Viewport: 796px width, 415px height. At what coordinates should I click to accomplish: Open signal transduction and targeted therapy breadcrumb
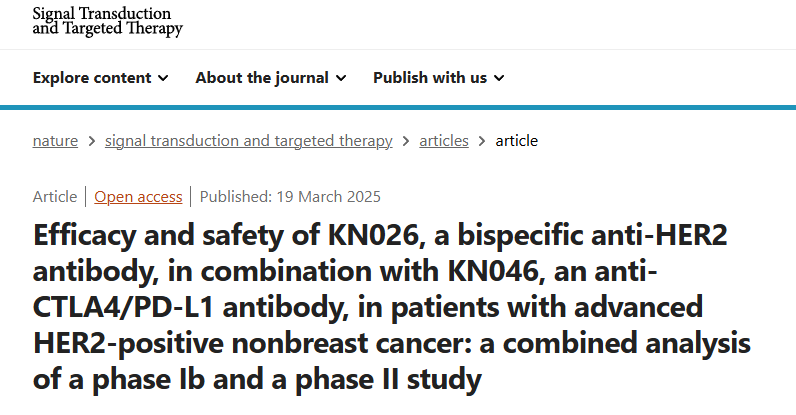click(x=249, y=141)
